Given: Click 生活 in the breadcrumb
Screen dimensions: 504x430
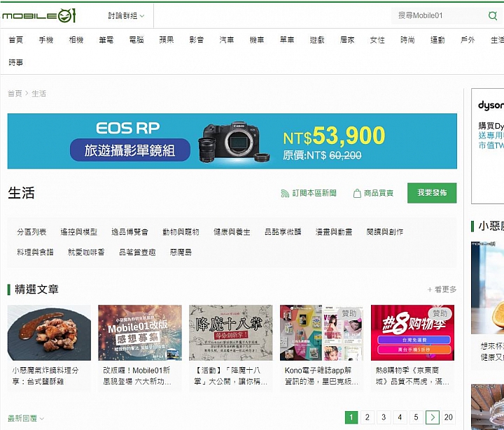Looking at the screenshot, I should pos(39,94).
